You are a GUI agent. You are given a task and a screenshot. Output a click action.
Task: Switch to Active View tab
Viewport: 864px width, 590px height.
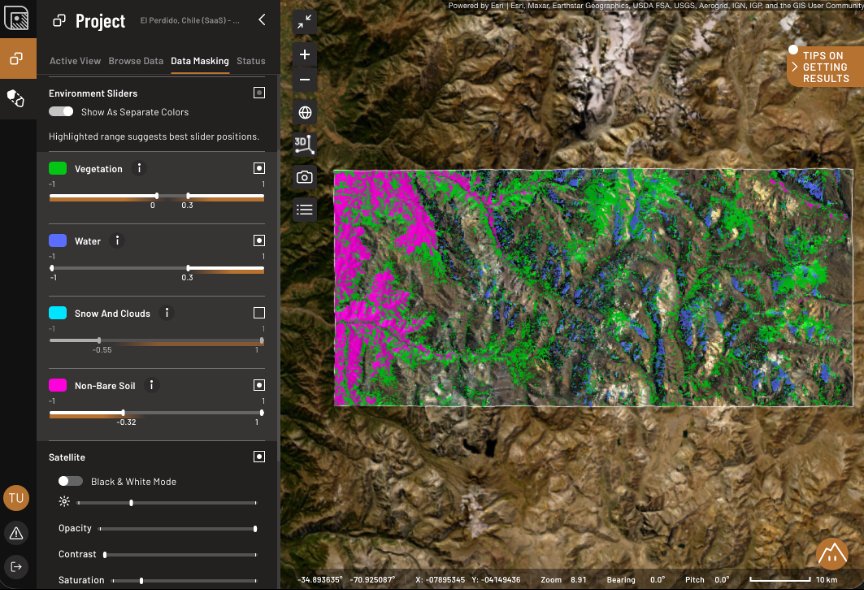pyautogui.click(x=75, y=61)
